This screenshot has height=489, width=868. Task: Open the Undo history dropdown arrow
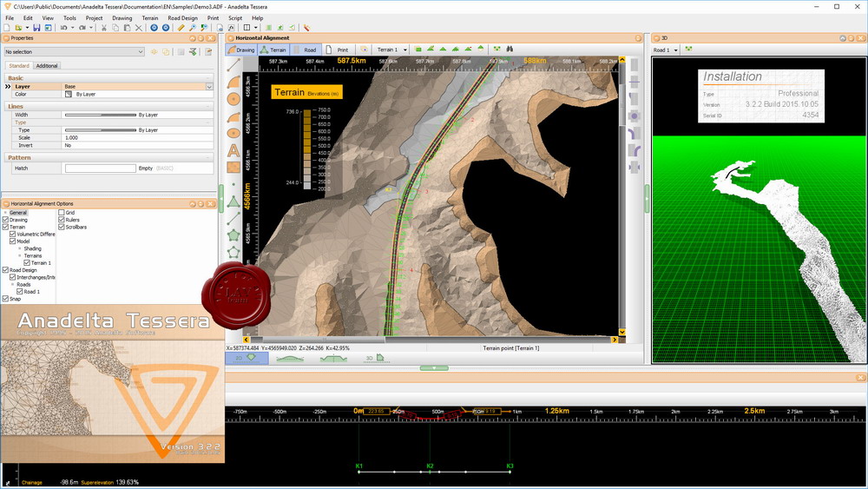click(73, 28)
